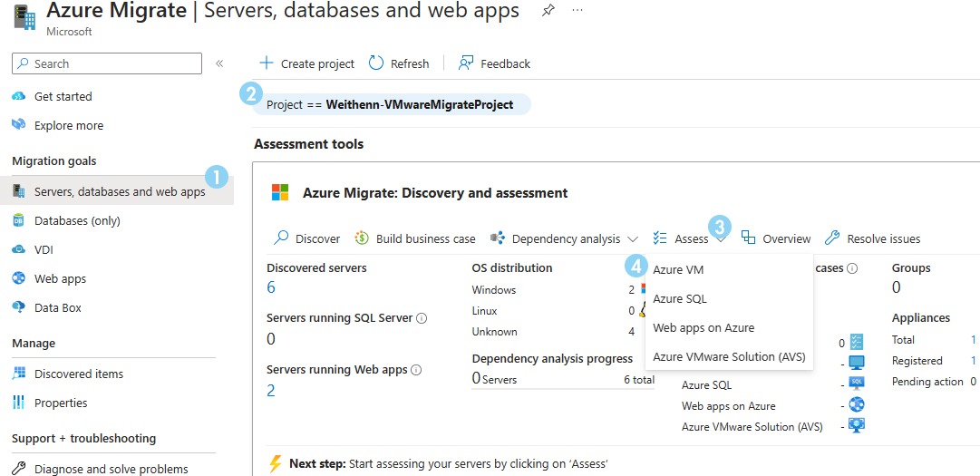Select Servers, databases and web apps

[x=117, y=192]
